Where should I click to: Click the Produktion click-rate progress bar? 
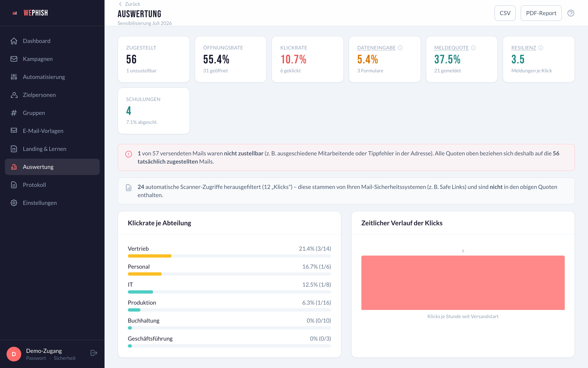pyautogui.click(x=229, y=310)
